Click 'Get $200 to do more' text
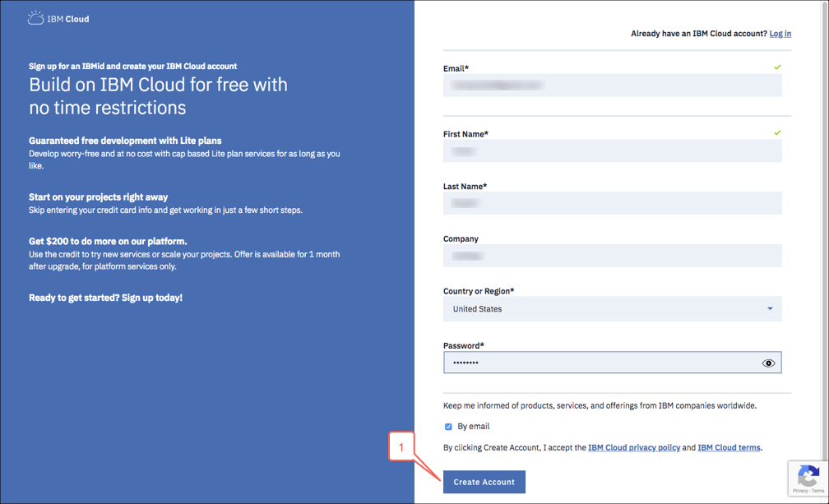The width and height of the screenshot is (829, 504). pyautogui.click(x=108, y=242)
